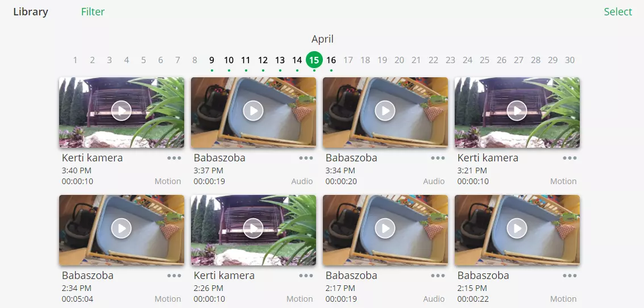This screenshot has height=308, width=644.
Task: Open more options for 3:40 PM clip
Action: (174, 158)
